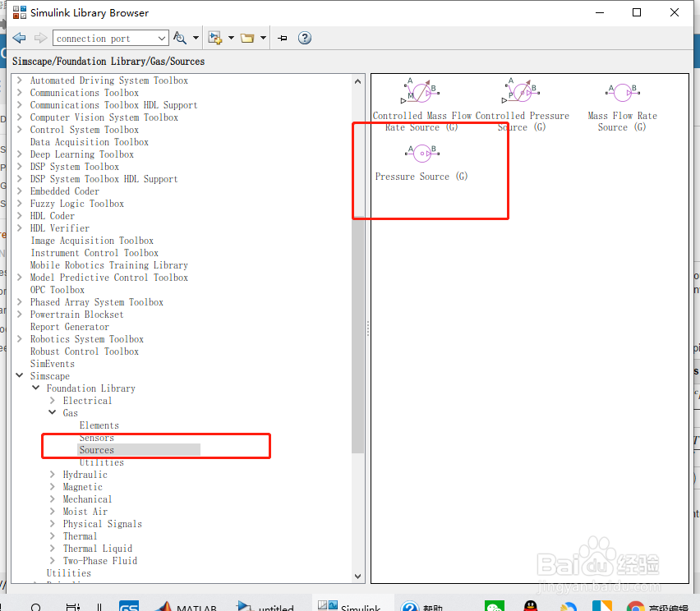Viewport: 700px width, 611px height.
Task: Select Phased Array System Toolbox
Action: coord(96,302)
